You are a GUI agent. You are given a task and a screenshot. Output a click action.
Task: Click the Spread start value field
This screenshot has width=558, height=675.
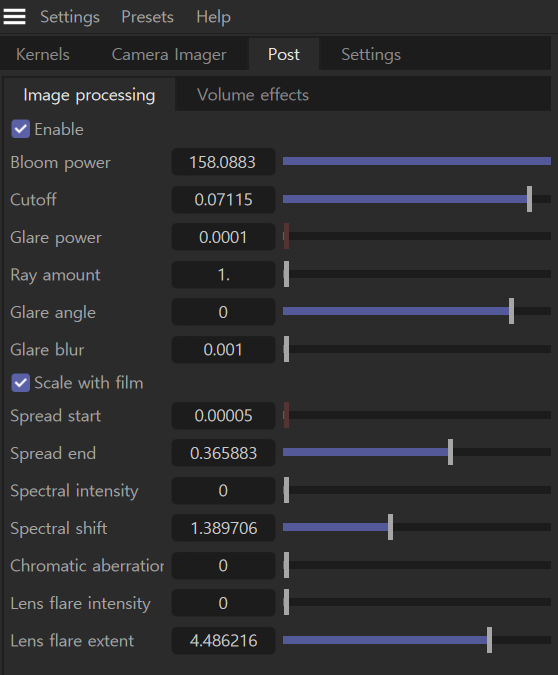tap(223, 415)
